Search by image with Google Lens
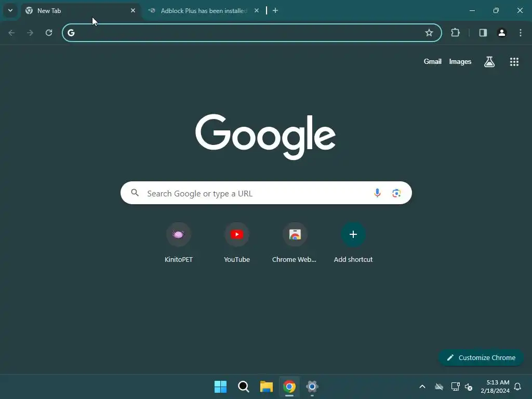 396,193
